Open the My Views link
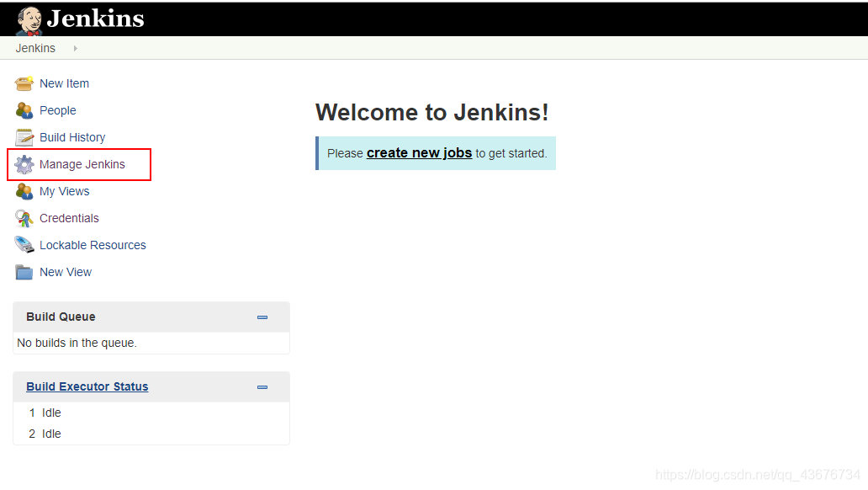This screenshot has width=868, height=490. [64, 191]
